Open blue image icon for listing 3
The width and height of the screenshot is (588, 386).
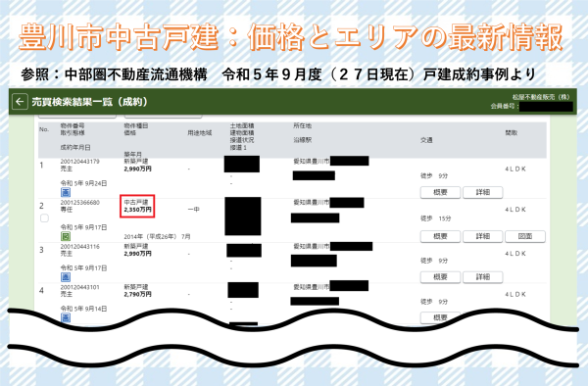pos(66,277)
